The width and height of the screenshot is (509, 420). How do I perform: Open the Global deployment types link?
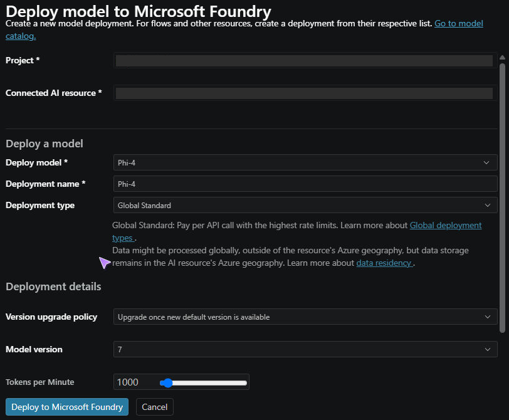pos(445,225)
